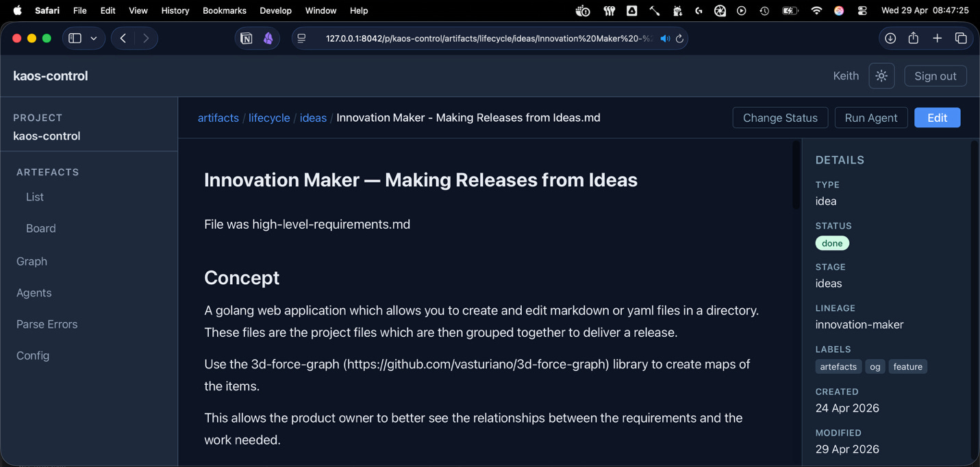Click the three-forks menu bar icon
The image size is (980, 467).
[609, 10]
